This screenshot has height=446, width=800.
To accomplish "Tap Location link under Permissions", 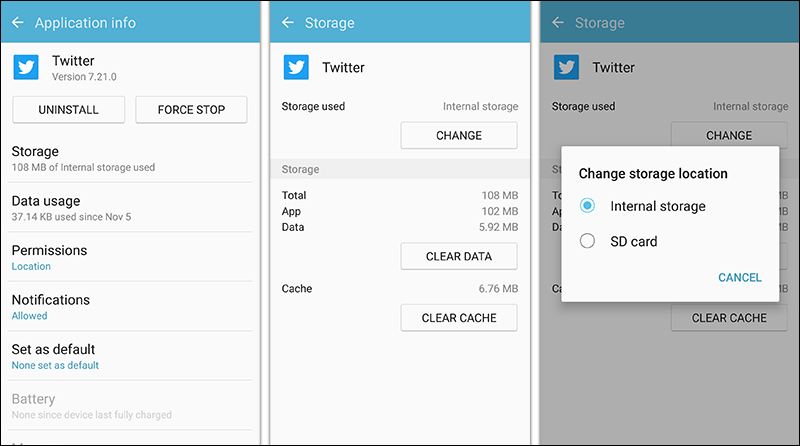I will 31,266.
